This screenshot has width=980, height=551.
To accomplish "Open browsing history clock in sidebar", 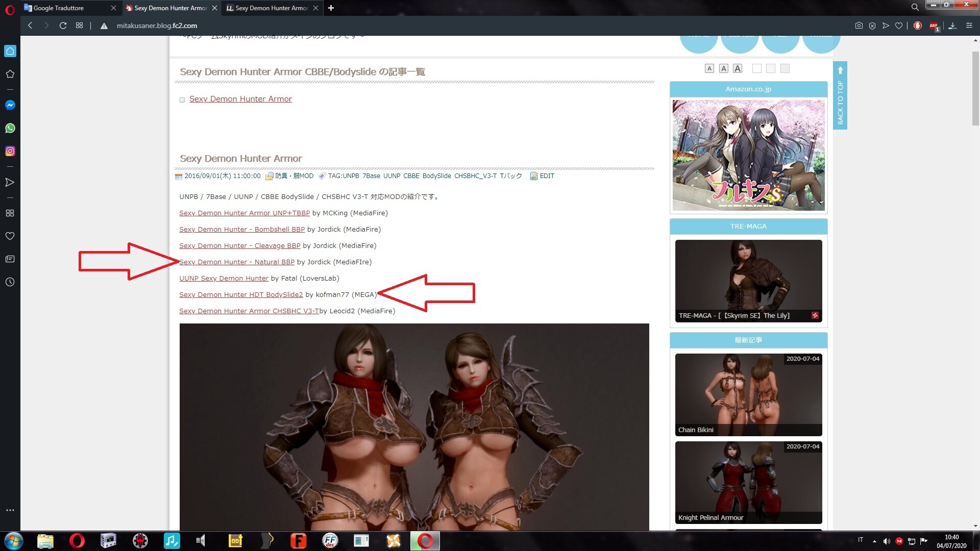I will click(10, 282).
